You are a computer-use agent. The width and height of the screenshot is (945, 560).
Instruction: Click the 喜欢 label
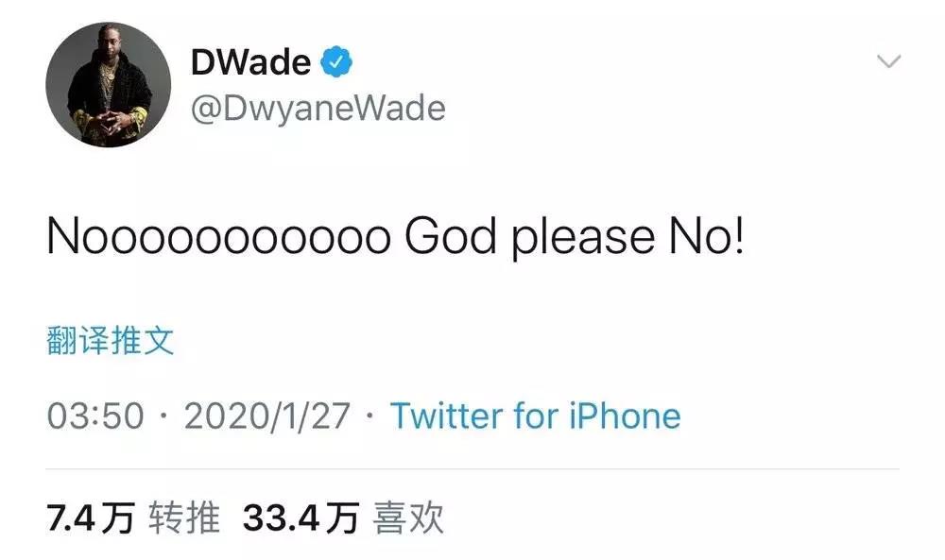[408, 518]
